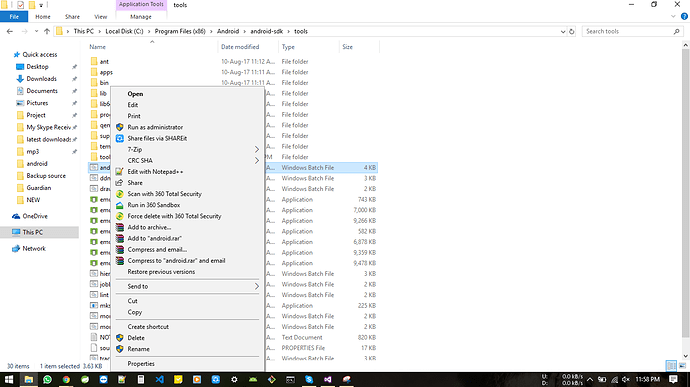Image resolution: width=690 pixels, height=387 pixels.
Task: Expand the Send to submenu
Action: point(187,286)
